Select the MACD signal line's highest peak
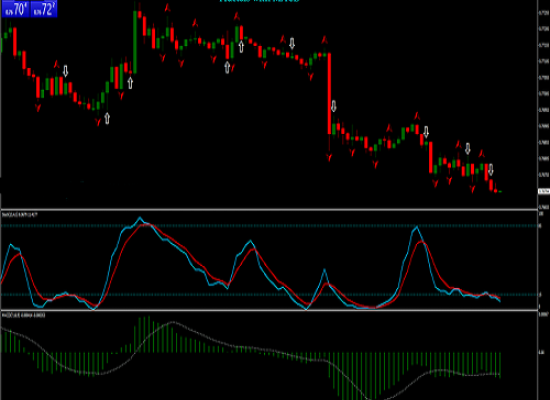 [172, 322]
